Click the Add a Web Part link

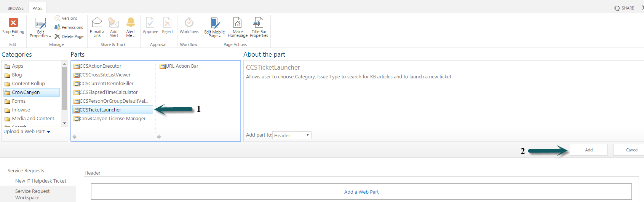coord(361,192)
